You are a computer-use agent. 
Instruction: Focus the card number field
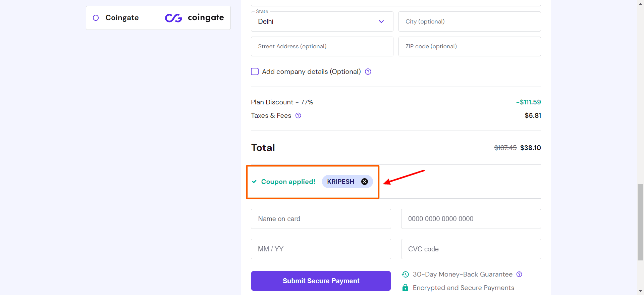pyautogui.click(x=471, y=219)
